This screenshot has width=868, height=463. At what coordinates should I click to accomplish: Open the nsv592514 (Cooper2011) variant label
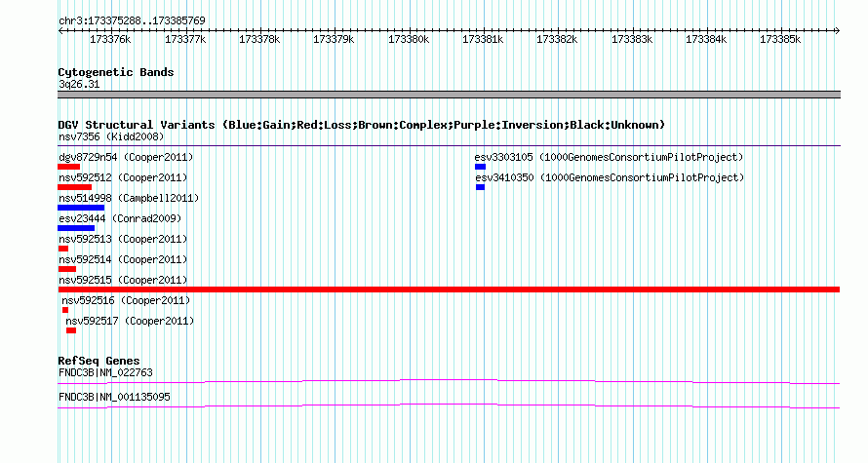123,259
